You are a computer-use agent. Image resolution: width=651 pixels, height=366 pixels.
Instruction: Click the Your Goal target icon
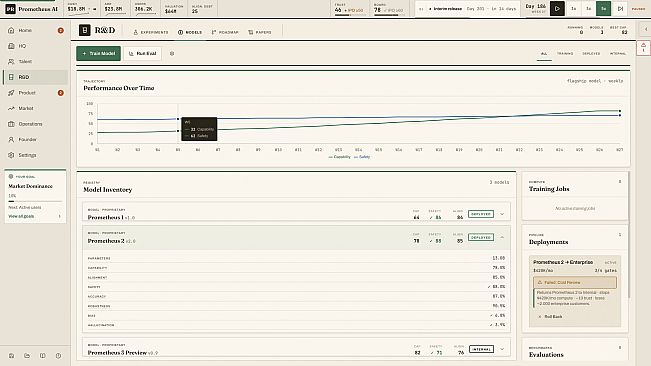coord(11,176)
